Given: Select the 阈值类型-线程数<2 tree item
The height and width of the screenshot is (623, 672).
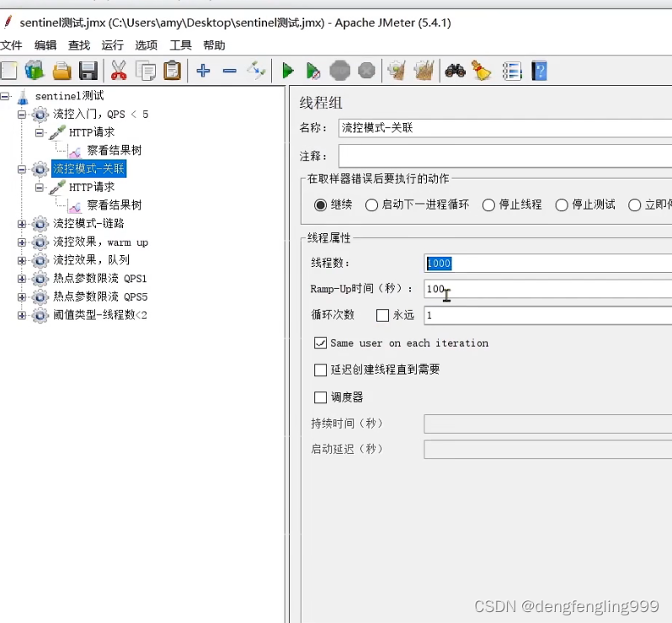Looking at the screenshot, I should point(100,316).
